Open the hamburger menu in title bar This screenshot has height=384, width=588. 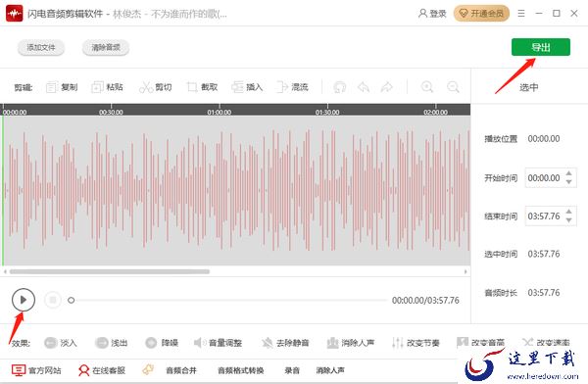521,14
